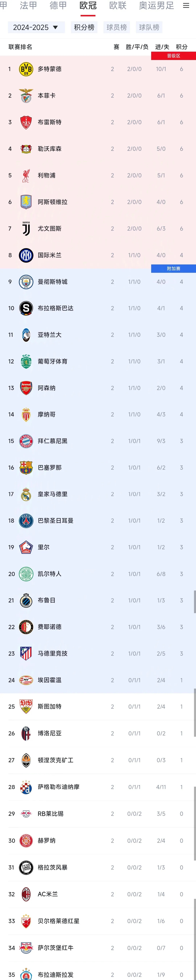196x980 pixels.
Task: Click the Barcelona club crest
Action: tap(26, 468)
